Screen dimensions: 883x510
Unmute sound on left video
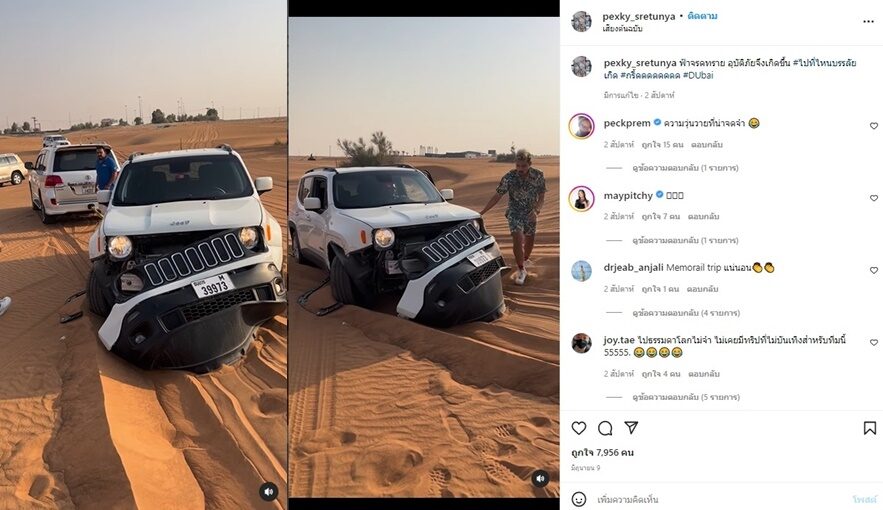[269, 491]
